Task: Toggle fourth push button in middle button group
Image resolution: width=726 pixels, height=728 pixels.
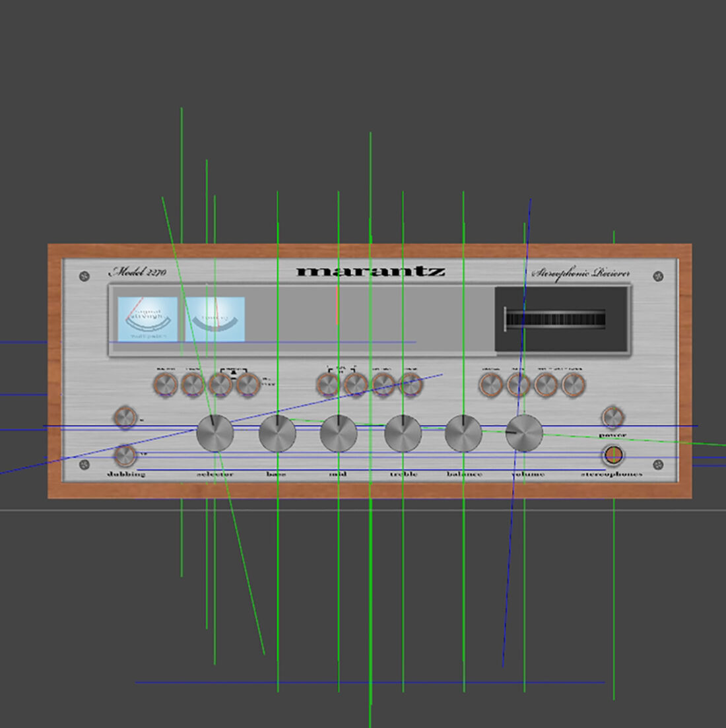Action: [411, 384]
